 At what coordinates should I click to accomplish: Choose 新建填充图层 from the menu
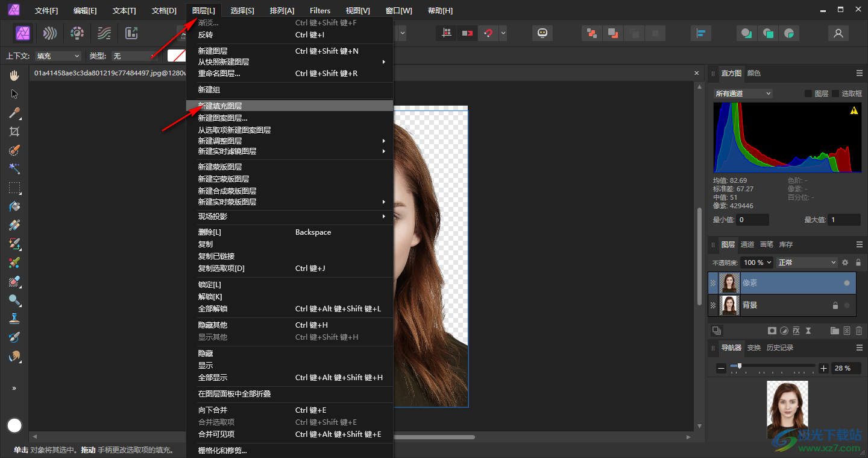tap(220, 106)
